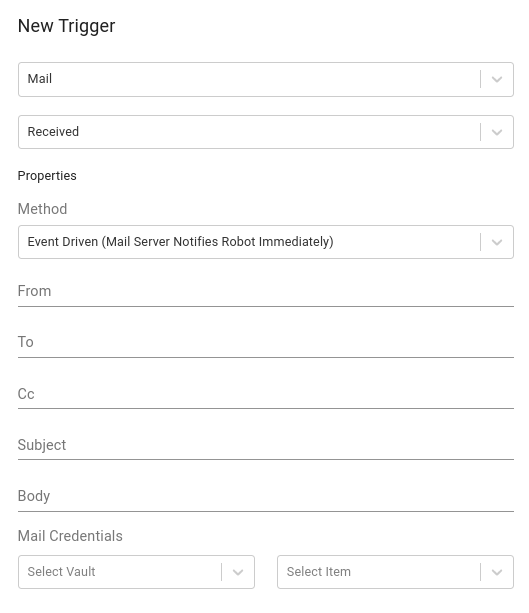Click the chevron arrow in Select Item

pyautogui.click(x=497, y=572)
